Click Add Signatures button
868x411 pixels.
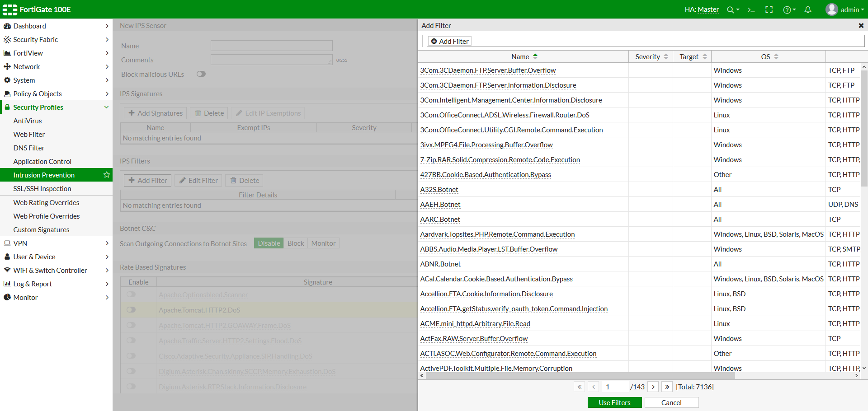[156, 113]
